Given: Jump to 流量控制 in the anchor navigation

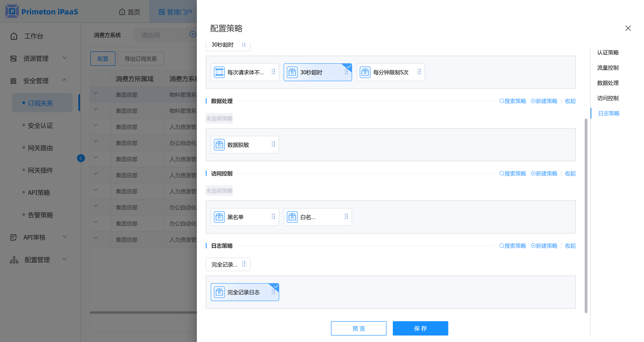Looking at the screenshot, I should [608, 68].
